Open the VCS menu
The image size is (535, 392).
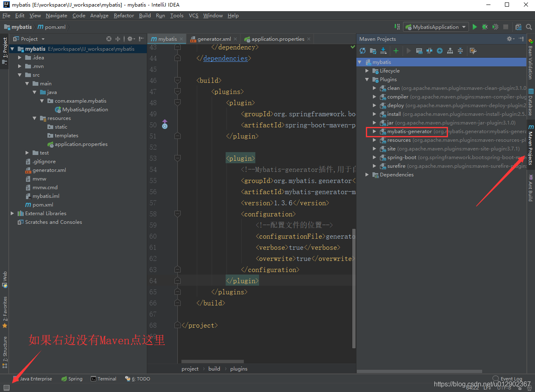[193, 16]
